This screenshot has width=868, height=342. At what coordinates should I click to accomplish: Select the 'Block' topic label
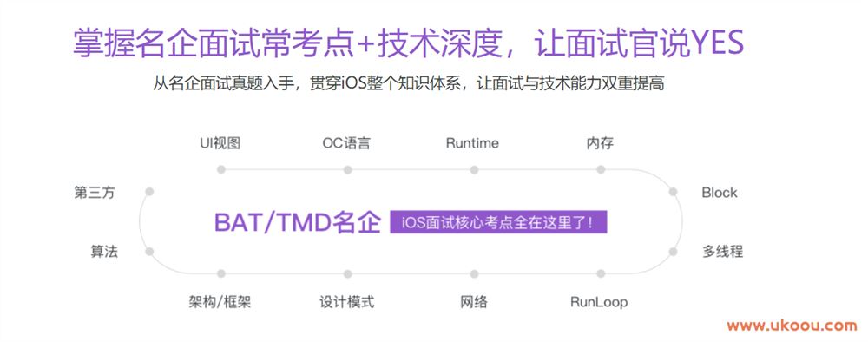720,193
